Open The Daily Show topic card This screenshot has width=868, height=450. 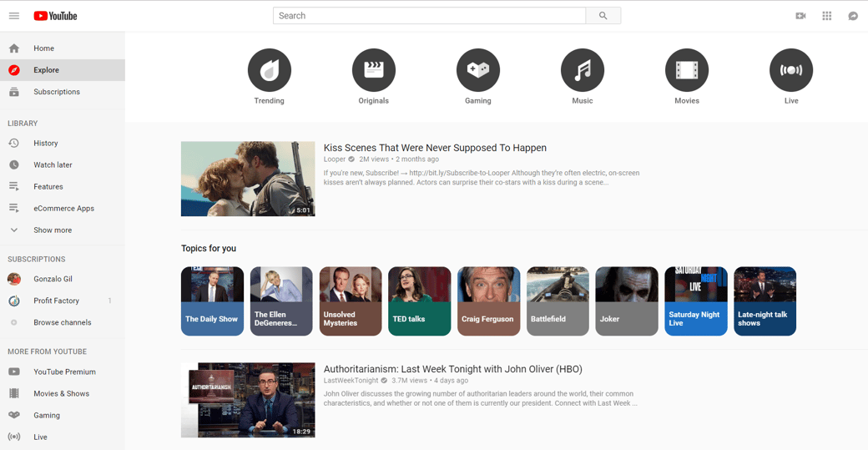coord(212,301)
